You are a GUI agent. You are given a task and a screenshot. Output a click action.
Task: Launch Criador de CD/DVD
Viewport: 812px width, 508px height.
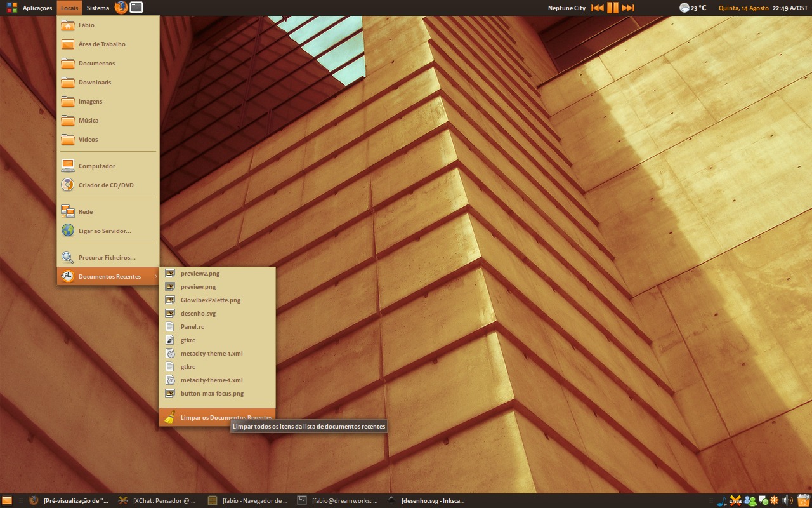pos(108,185)
